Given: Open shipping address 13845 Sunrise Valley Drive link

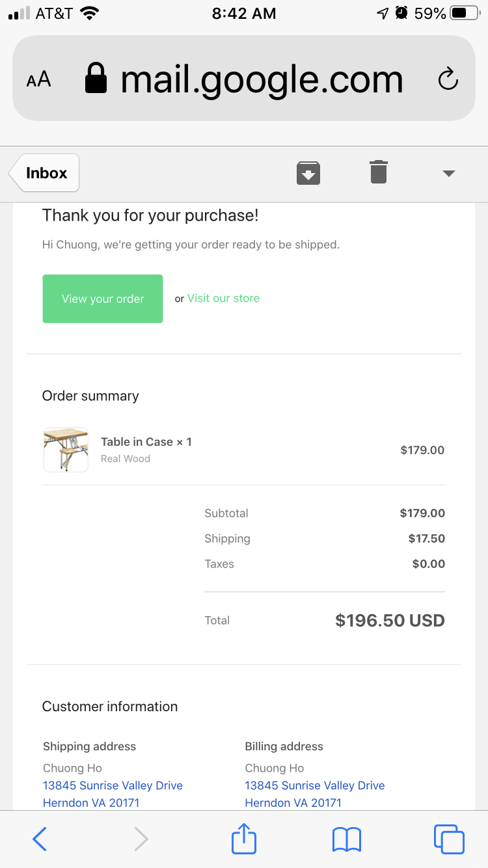Looking at the screenshot, I should 113,785.
